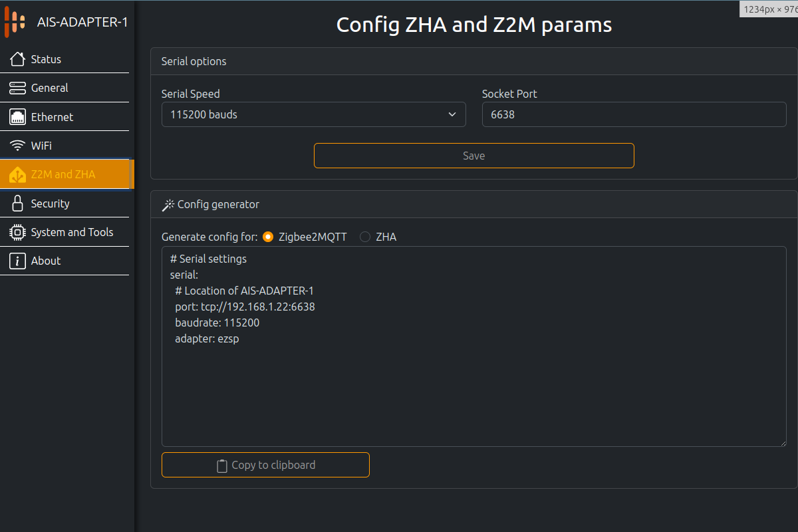
Task: Click inside the generated config text area
Action: (473, 386)
